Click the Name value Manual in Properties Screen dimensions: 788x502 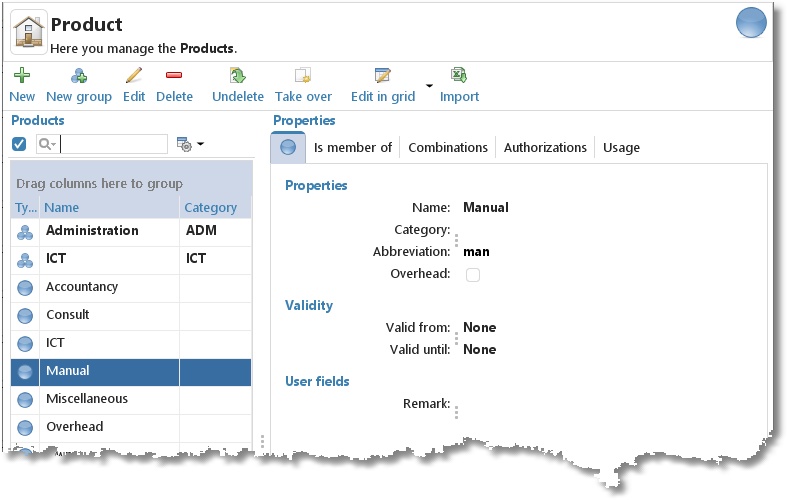485,208
